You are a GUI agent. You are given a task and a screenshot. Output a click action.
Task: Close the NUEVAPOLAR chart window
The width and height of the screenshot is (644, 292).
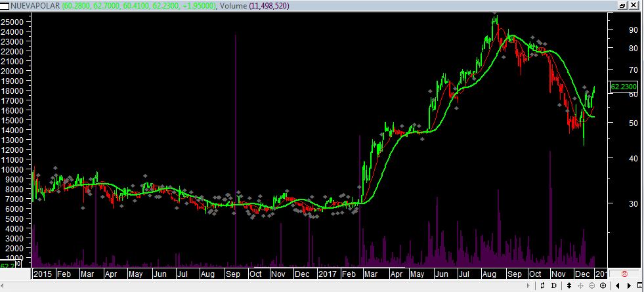coord(632,5)
